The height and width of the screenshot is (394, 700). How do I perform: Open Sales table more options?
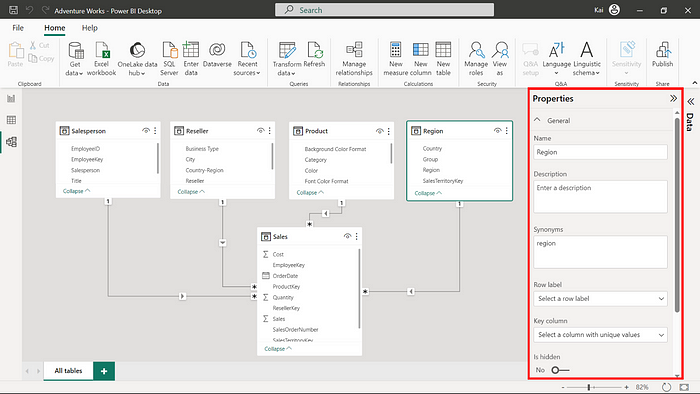coord(356,236)
